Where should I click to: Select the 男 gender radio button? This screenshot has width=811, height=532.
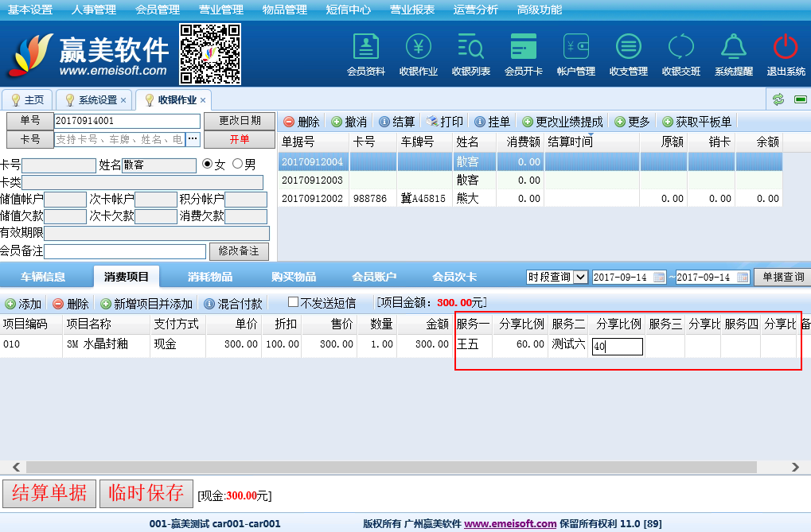point(237,165)
